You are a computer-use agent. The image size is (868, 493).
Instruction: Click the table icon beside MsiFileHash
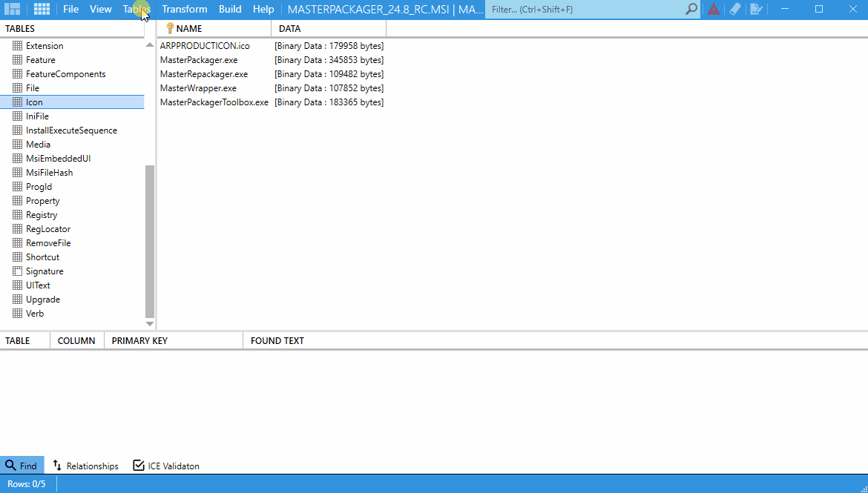pyautogui.click(x=17, y=173)
